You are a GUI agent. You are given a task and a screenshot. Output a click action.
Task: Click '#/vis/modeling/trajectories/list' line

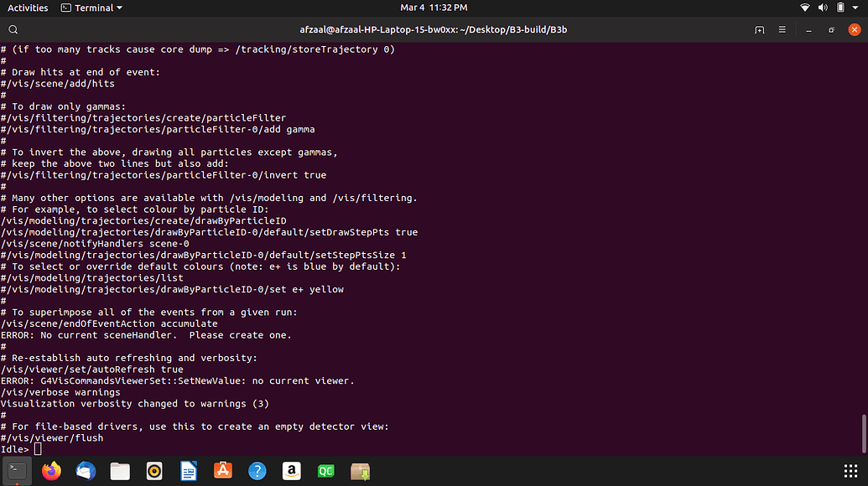(92, 278)
